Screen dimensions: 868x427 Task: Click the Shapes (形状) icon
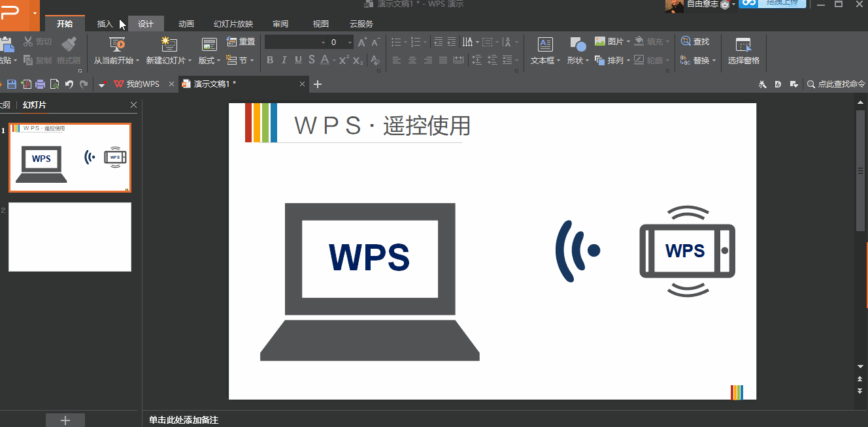tap(578, 44)
